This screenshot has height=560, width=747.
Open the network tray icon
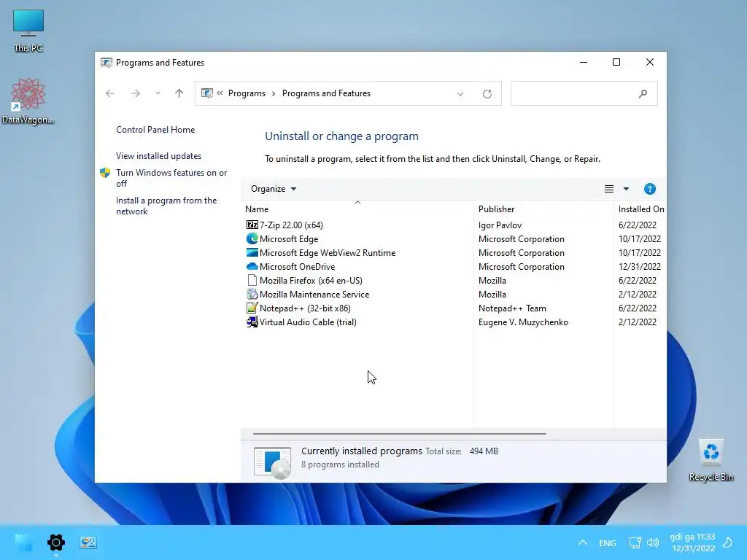[x=635, y=542]
